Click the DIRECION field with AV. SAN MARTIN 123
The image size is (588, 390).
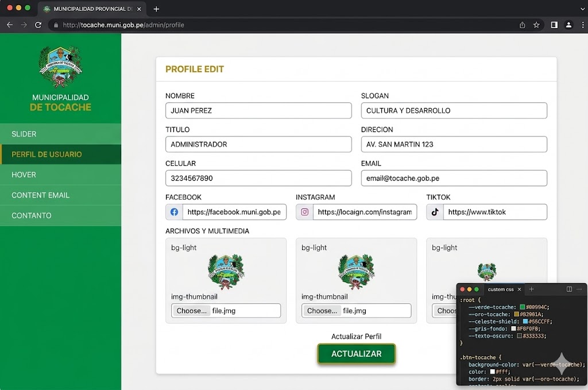click(x=454, y=144)
